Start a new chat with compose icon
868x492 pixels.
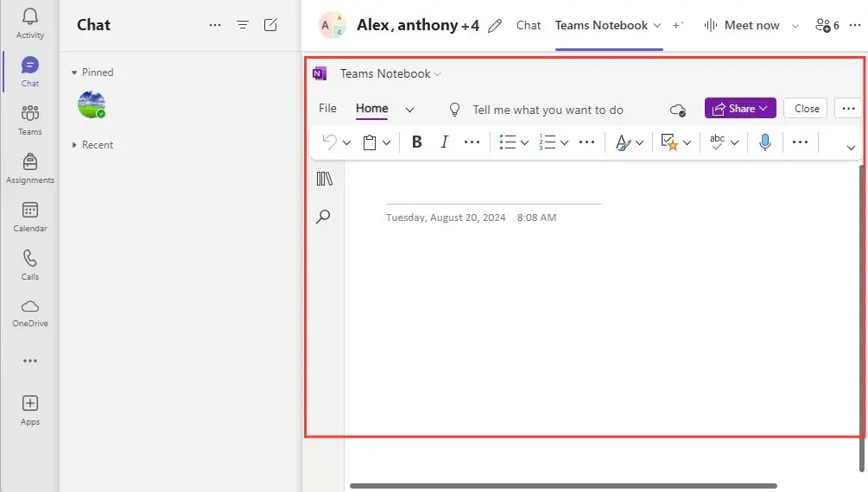pos(270,25)
